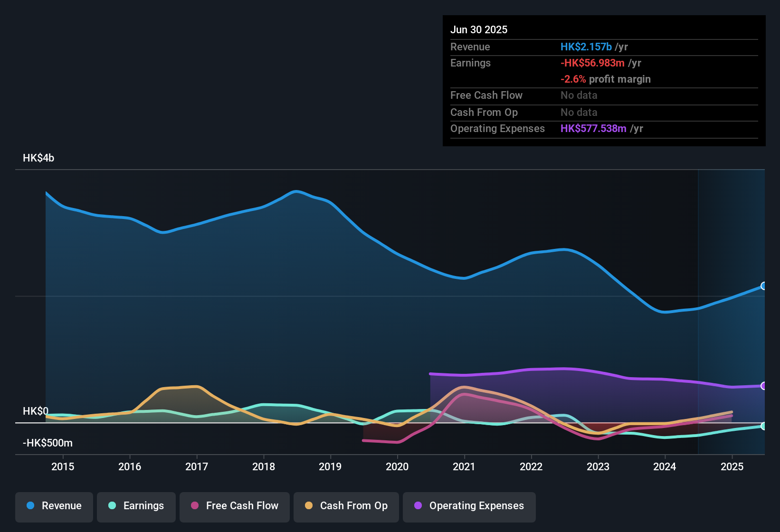This screenshot has height=532, width=780.
Task: Click the Earnings tooltip row label
Action: pos(470,63)
